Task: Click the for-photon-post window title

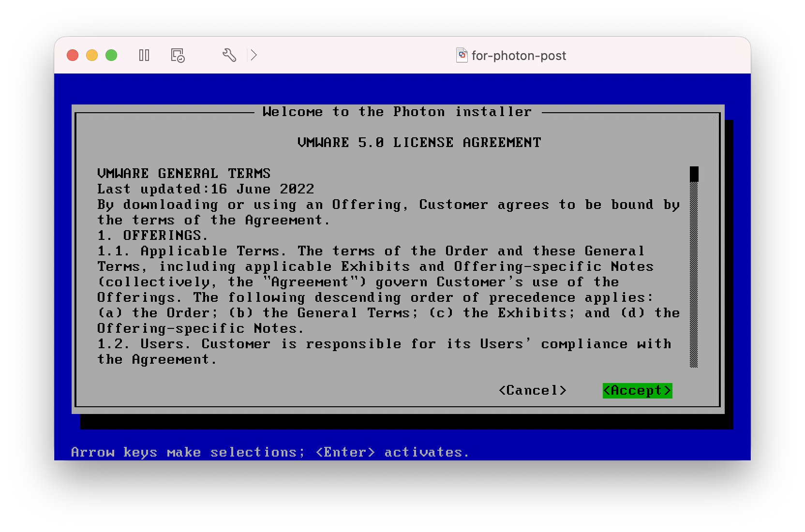Action: coord(518,56)
